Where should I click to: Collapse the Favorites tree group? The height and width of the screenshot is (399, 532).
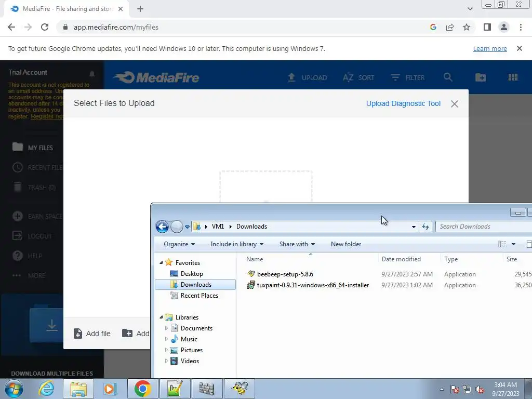[161, 262]
